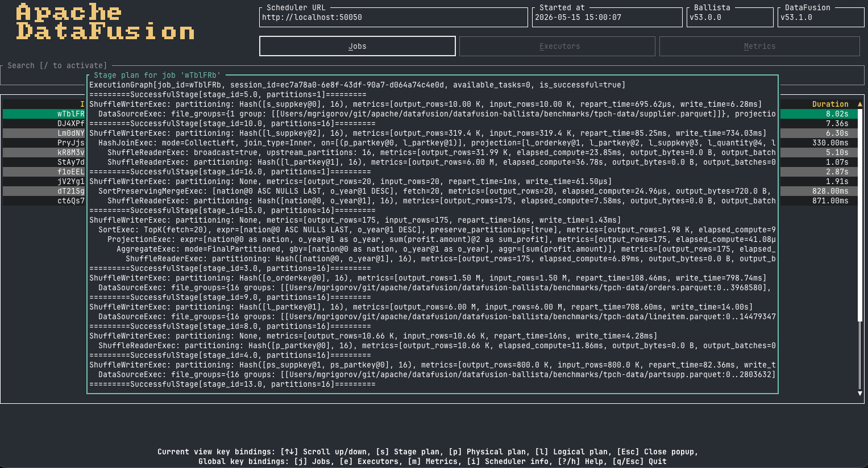Image resolution: width=868 pixels, height=468 pixels.
Task: Click the 8.02s duration cell
Action: [x=837, y=114]
